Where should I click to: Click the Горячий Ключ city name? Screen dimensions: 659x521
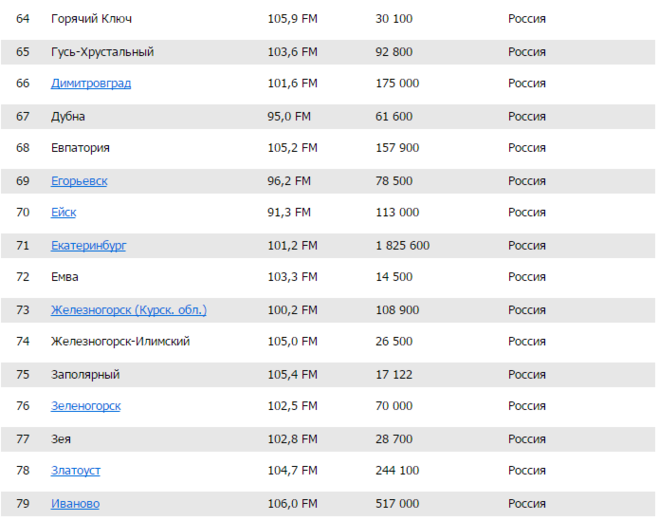[91, 19]
